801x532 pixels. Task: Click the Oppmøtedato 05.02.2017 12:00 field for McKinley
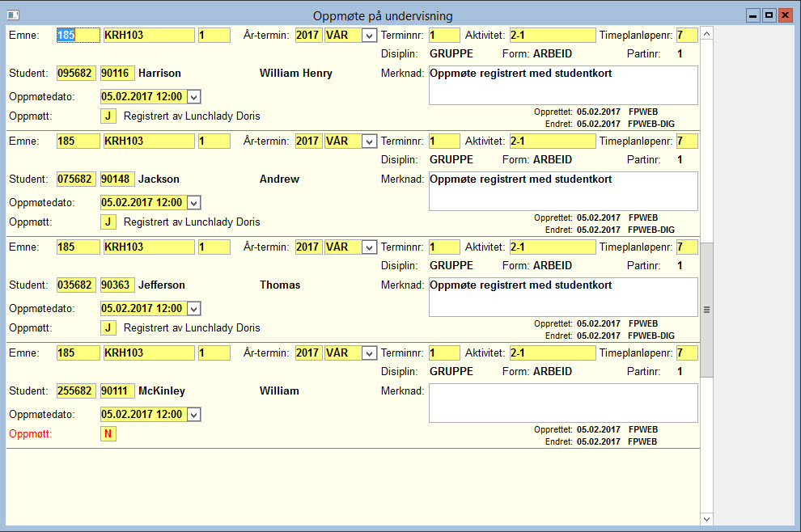(143, 415)
